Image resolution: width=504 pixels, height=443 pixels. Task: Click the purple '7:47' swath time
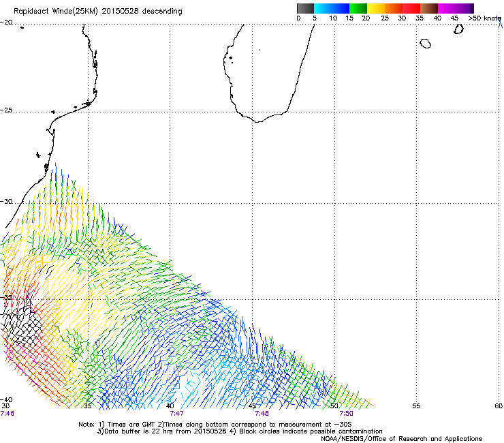click(x=176, y=414)
